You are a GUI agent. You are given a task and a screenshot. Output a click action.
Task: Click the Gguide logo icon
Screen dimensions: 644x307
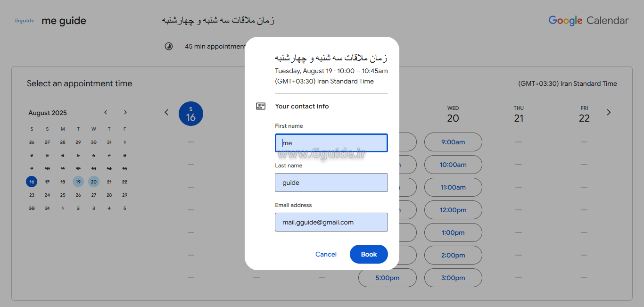pyautogui.click(x=24, y=20)
